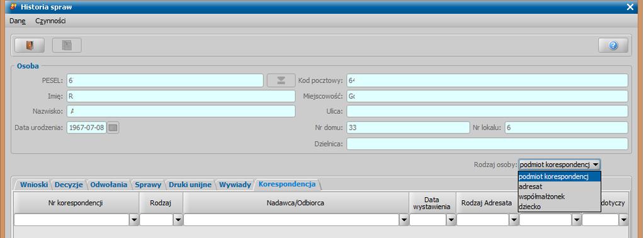Viewport: 644px width, 238px height.
Task: Switch to the Wywiady tab
Action: (235, 185)
